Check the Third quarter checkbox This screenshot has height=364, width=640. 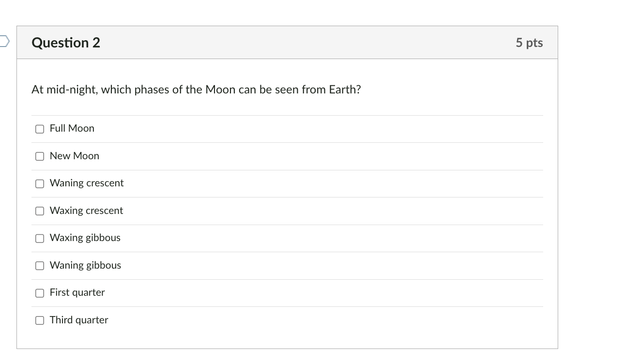[x=39, y=320]
